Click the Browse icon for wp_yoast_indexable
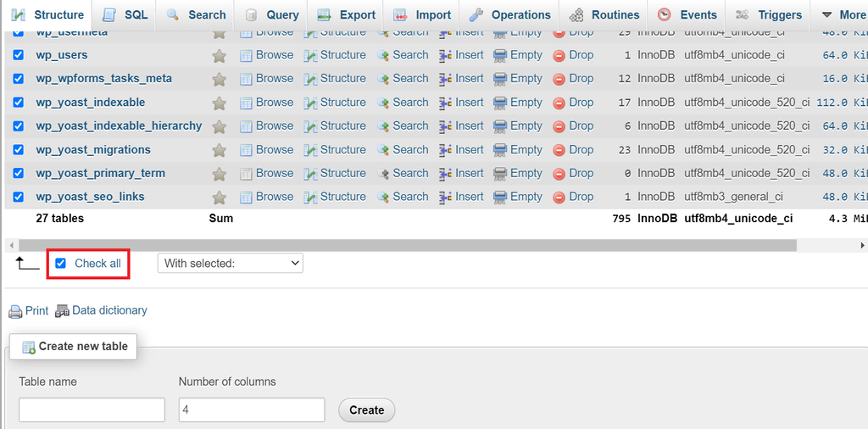Image resolution: width=868 pixels, height=429 pixels. tap(246, 103)
